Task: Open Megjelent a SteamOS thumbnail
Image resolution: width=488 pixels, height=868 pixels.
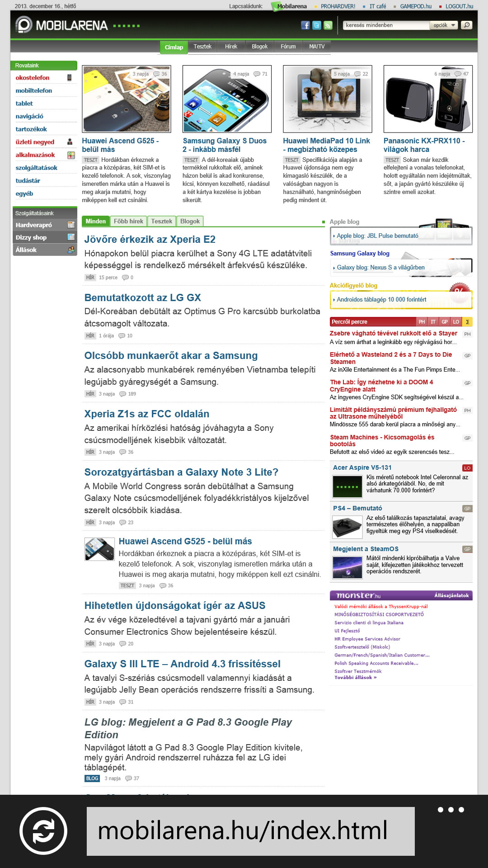Action: [x=347, y=567]
